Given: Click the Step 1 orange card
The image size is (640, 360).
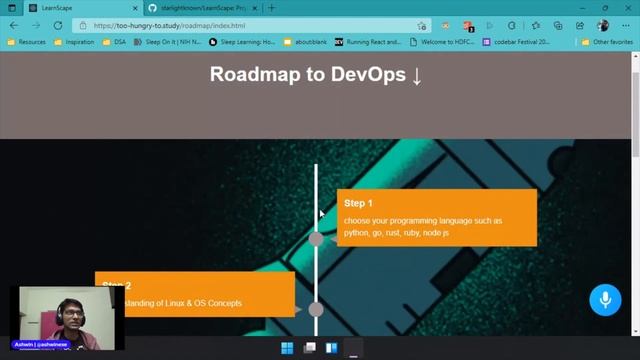Looking at the screenshot, I should [x=437, y=218].
